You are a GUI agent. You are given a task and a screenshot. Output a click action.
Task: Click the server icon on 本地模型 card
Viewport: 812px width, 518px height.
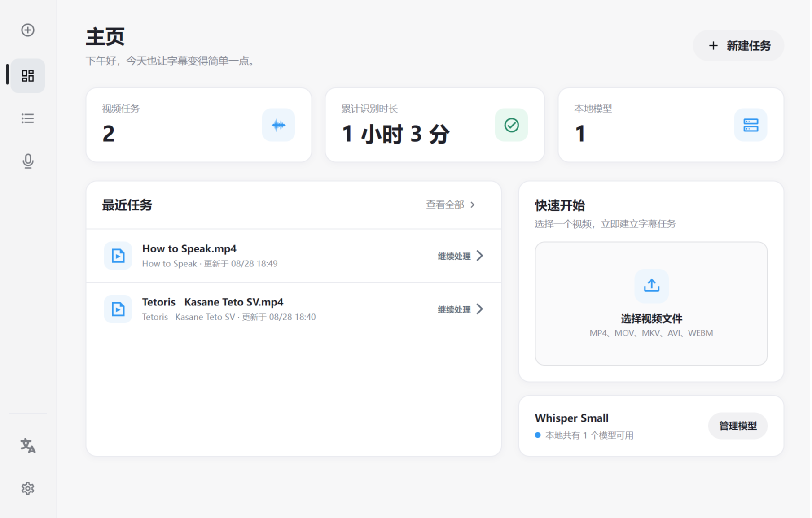751,125
